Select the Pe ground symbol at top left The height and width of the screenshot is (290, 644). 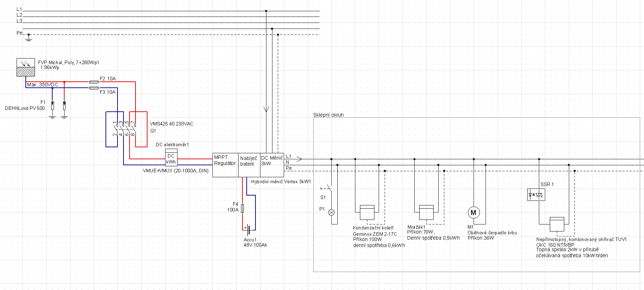29,38
